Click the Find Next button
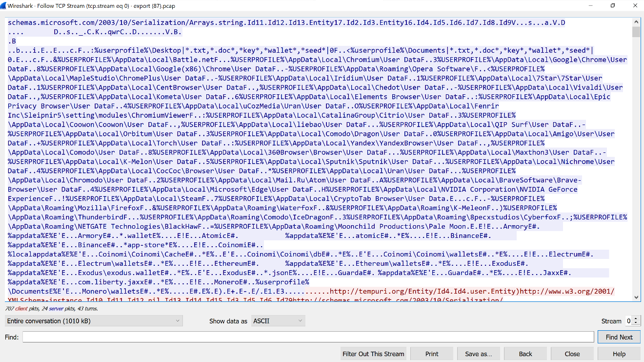 point(619,337)
